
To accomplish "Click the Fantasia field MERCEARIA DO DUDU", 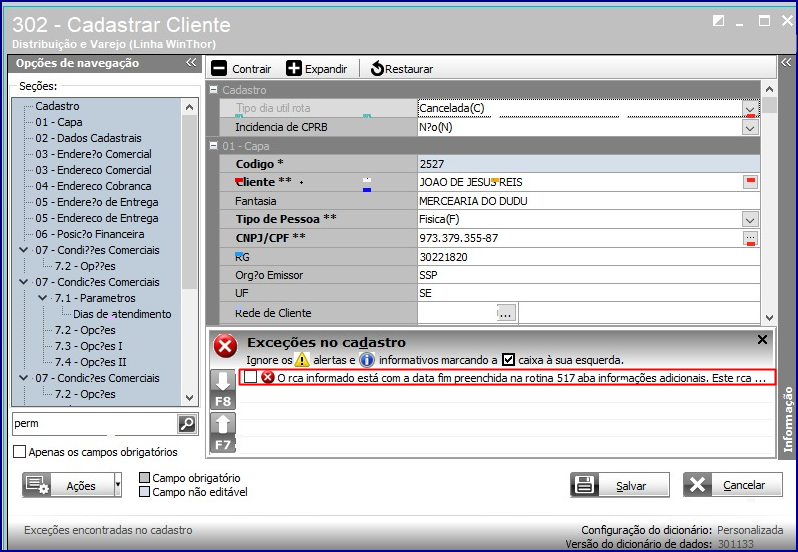I will (x=589, y=201).
